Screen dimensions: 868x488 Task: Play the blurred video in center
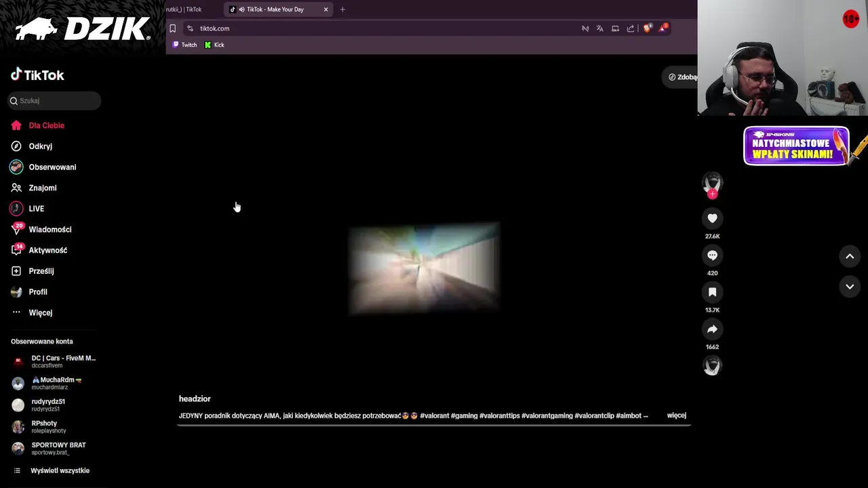coord(425,268)
